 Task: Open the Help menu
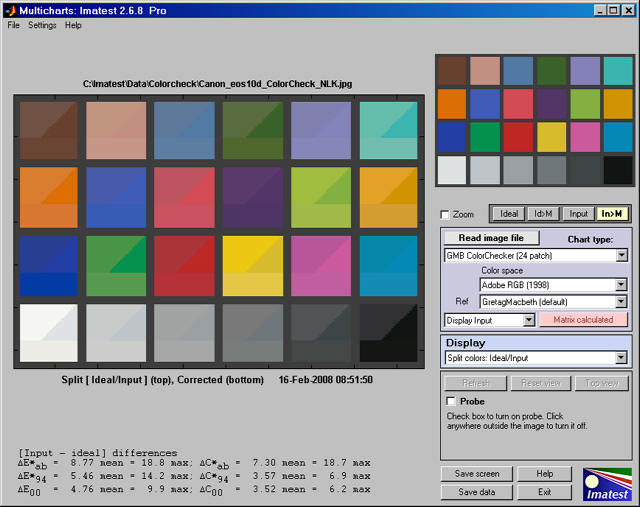tap(73, 25)
